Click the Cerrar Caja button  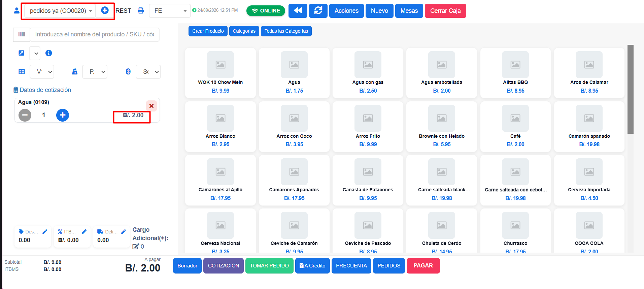(x=445, y=11)
